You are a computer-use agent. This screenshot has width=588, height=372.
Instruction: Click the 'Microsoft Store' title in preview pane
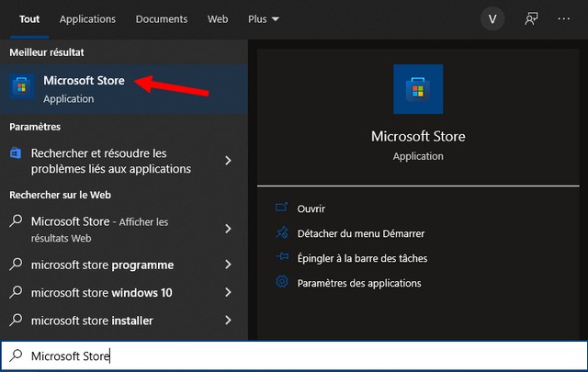(418, 137)
